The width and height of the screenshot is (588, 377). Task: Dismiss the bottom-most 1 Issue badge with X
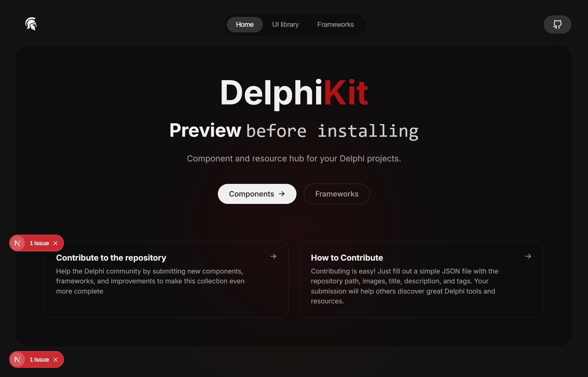pos(55,359)
